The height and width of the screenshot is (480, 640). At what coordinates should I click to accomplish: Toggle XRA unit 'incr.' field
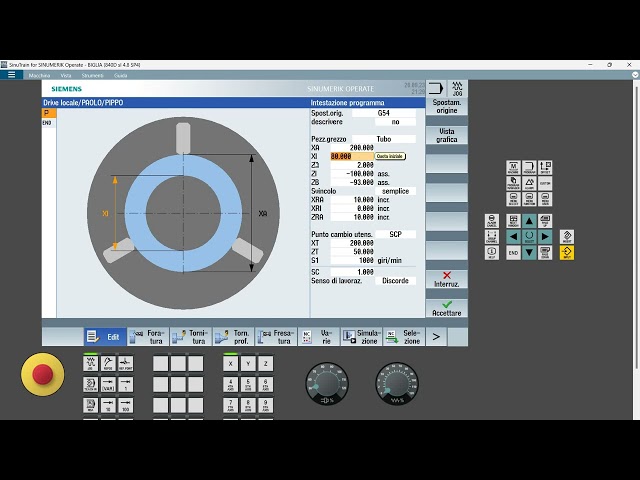383,200
